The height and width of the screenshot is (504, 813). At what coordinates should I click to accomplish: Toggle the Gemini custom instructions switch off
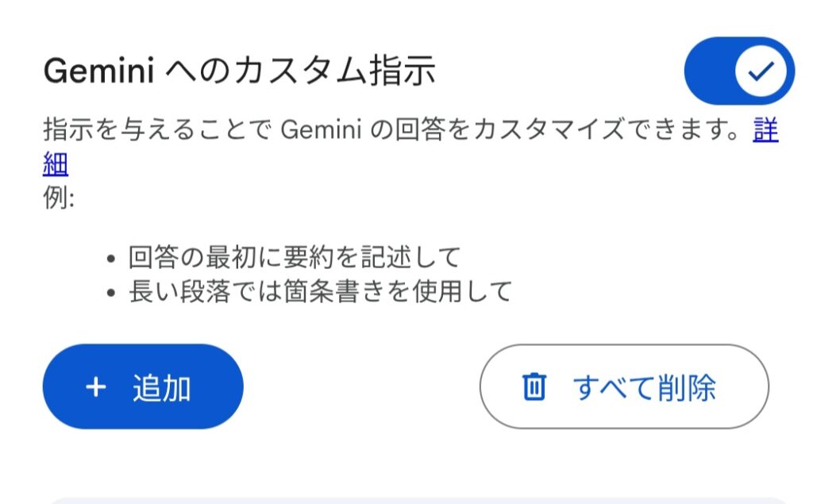click(738, 71)
